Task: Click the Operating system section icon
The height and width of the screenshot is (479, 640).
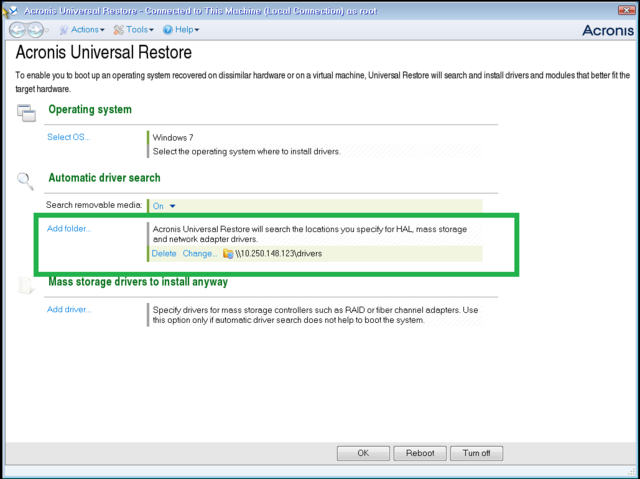Action: click(27, 113)
